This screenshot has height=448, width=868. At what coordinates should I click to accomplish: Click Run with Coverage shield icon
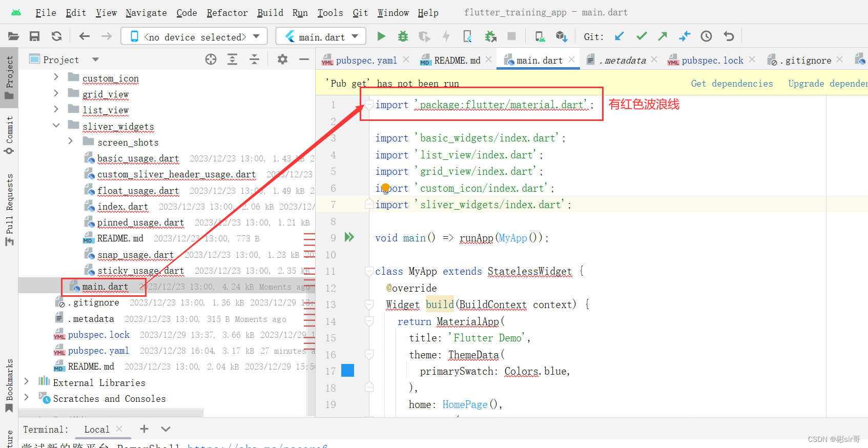click(424, 36)
